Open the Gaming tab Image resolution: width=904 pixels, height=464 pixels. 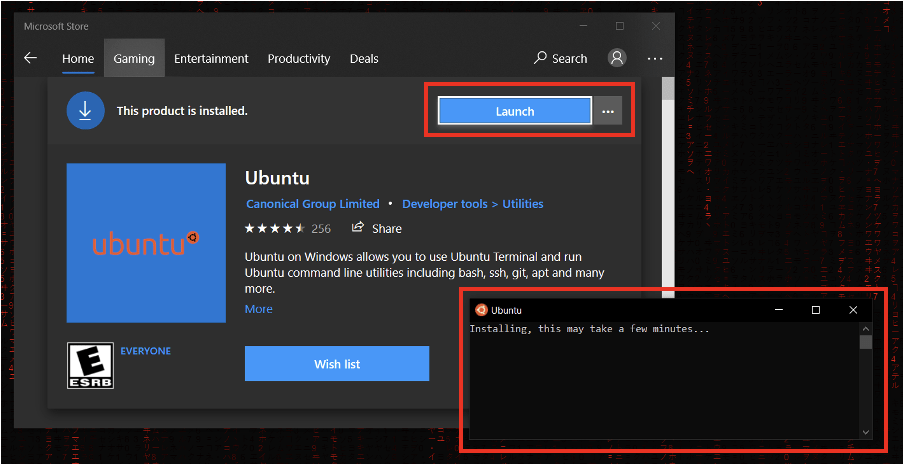click(x=134, y=58)
